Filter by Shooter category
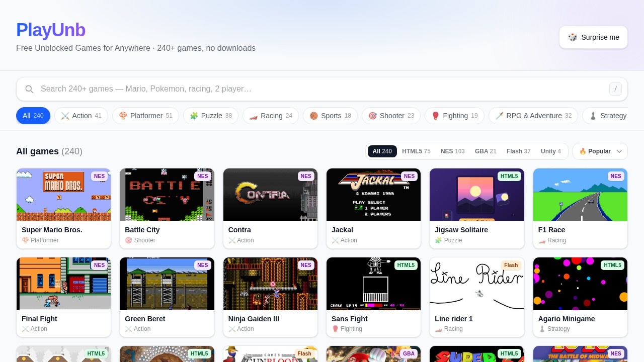Viewport: 644px width, 362px height. [x=391, y=116]
